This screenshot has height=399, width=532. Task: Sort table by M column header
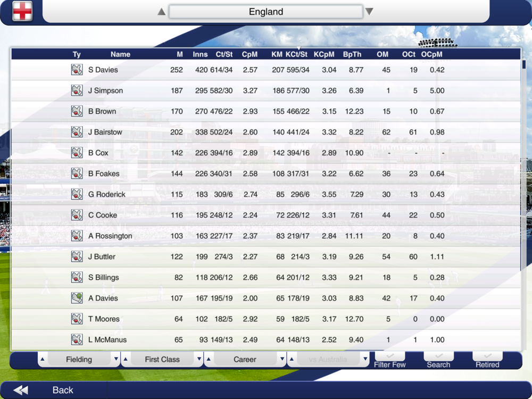[x=180, y=54]
